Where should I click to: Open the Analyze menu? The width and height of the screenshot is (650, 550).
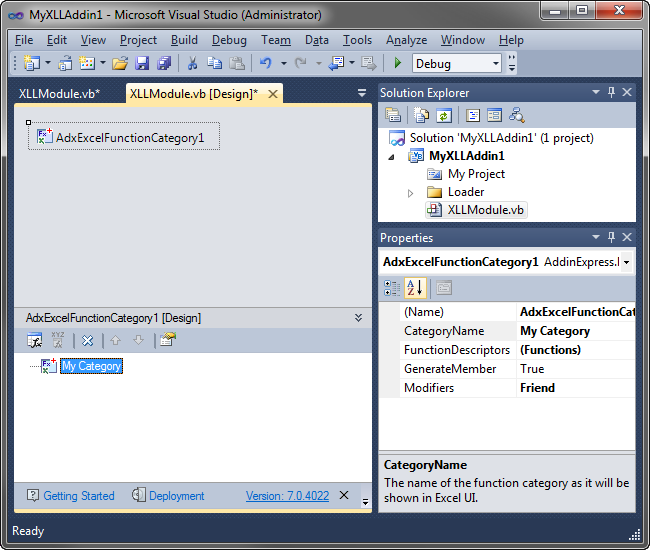(407, 40)
